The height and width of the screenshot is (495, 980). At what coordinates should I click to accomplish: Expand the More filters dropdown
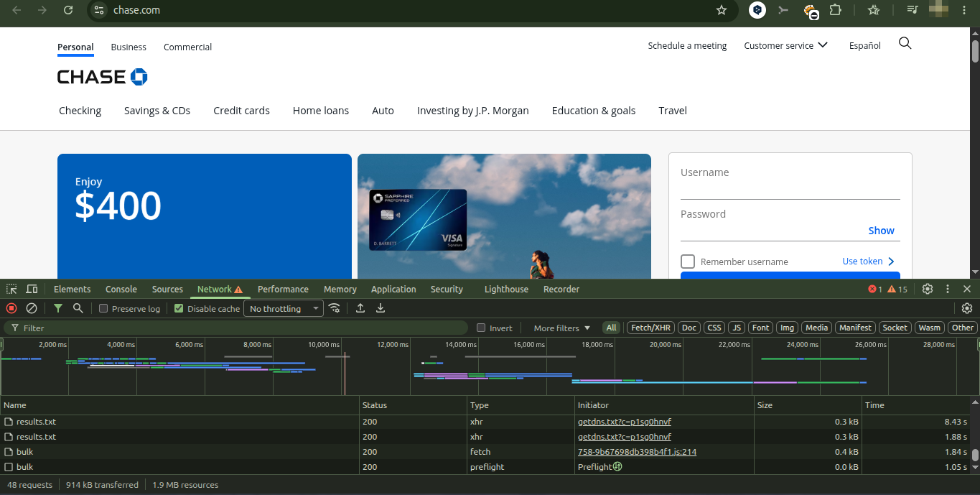562,328
